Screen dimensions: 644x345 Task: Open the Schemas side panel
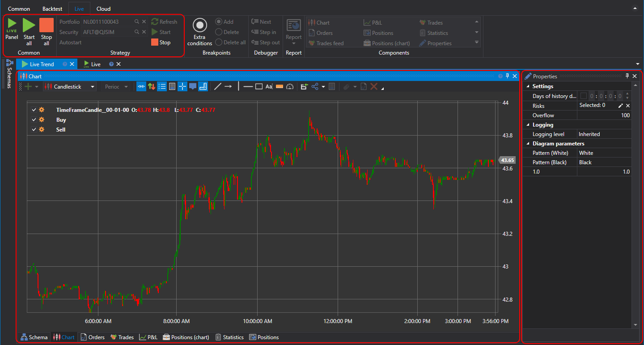click(x=9, y=74)
